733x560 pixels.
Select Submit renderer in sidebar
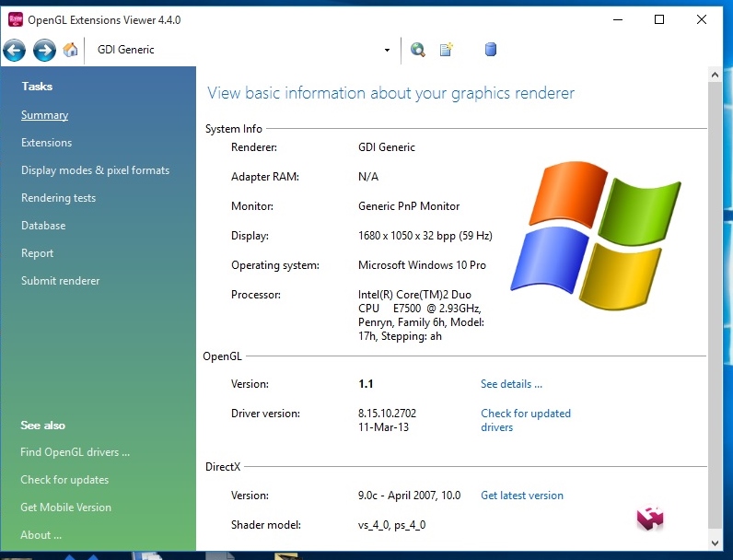click(x=60, y=281)
